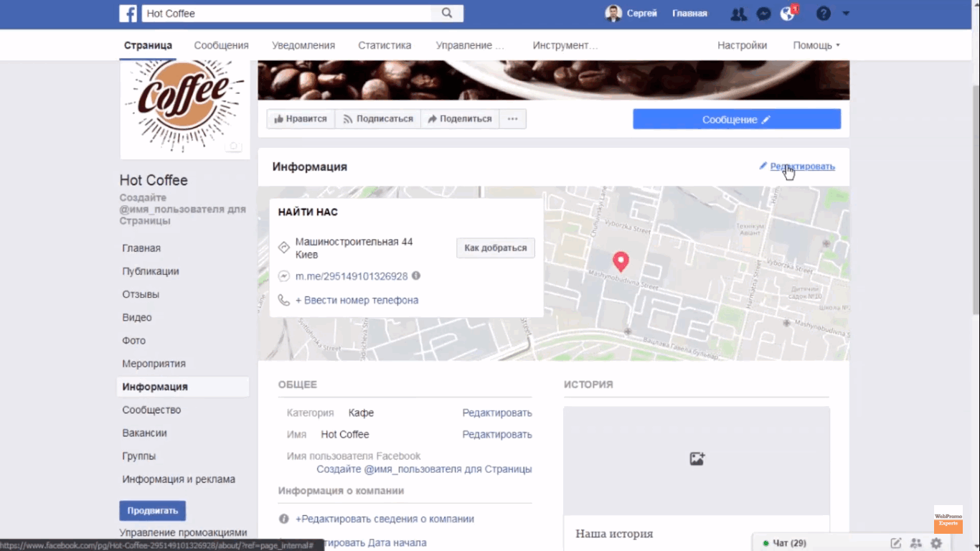Click Редактировать сведения о компании link

(385, 519)
